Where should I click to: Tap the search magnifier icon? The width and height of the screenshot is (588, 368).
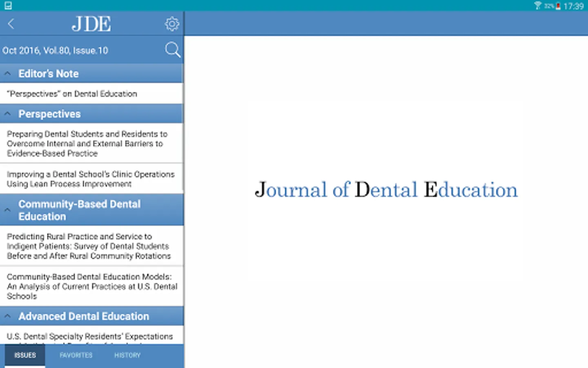click(x=172, y=50)
